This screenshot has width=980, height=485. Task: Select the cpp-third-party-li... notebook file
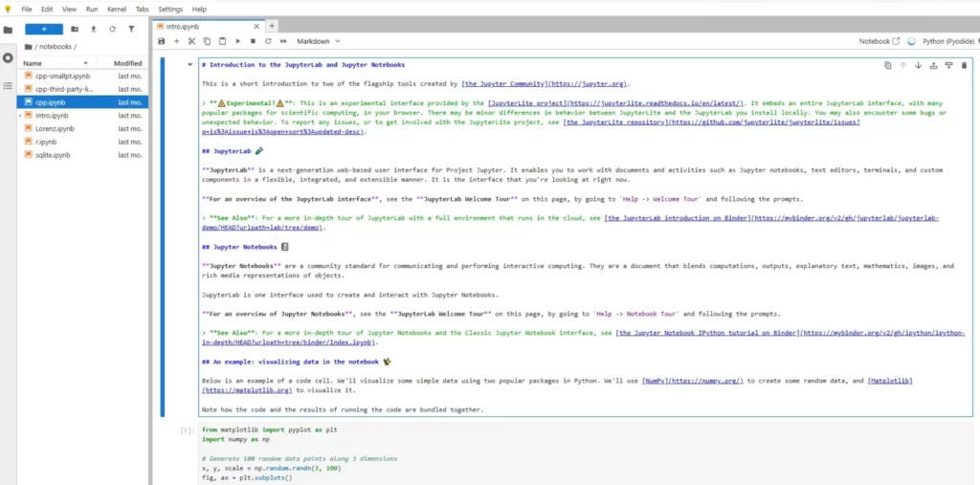click(x=82, y=89)
